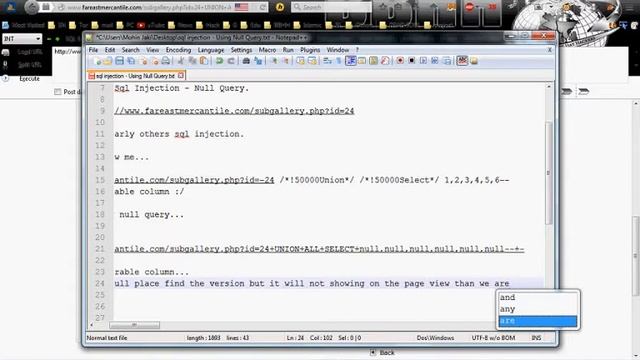
Task: Click 'UTF-8 w/o BOM' in the status bar
Action: click(x=493, y=338)
